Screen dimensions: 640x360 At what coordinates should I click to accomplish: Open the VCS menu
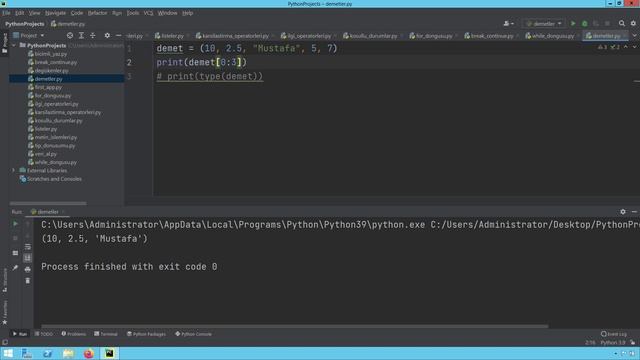(148, 13)
